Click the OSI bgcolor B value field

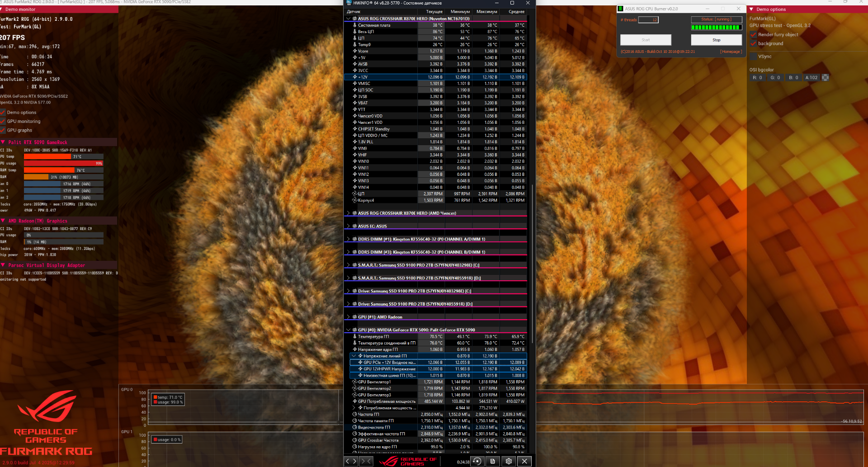tap(794, 78)
